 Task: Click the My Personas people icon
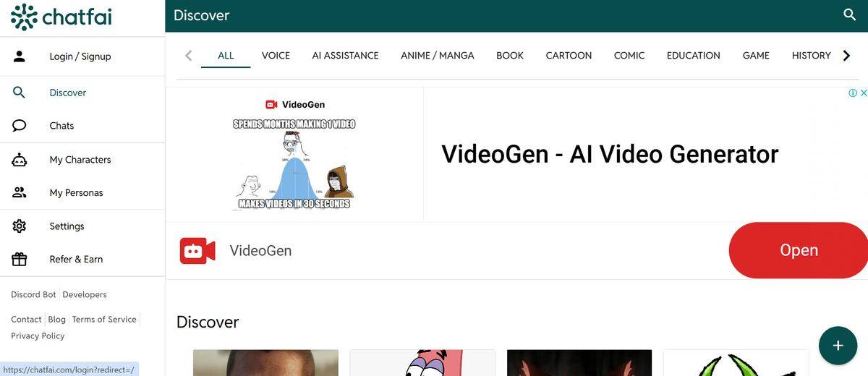tap(20, 193)
